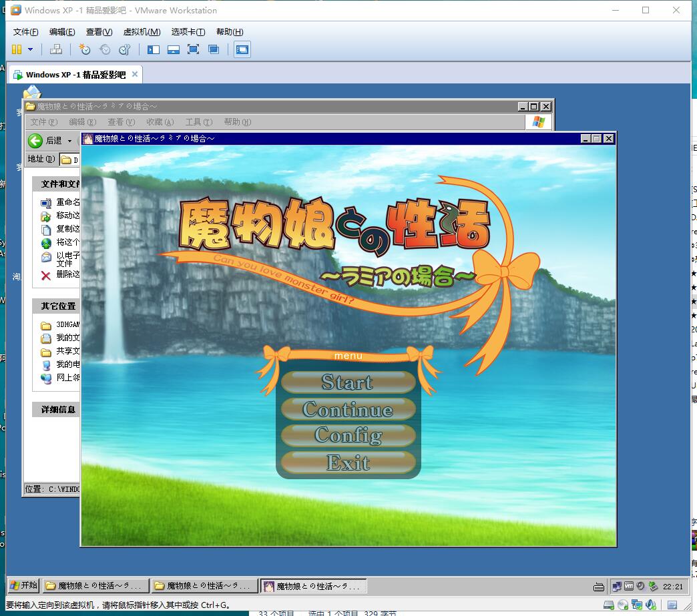Open the snapshot manager icon
The height and width of the screenshot is (616, 697).
point(124,49)
